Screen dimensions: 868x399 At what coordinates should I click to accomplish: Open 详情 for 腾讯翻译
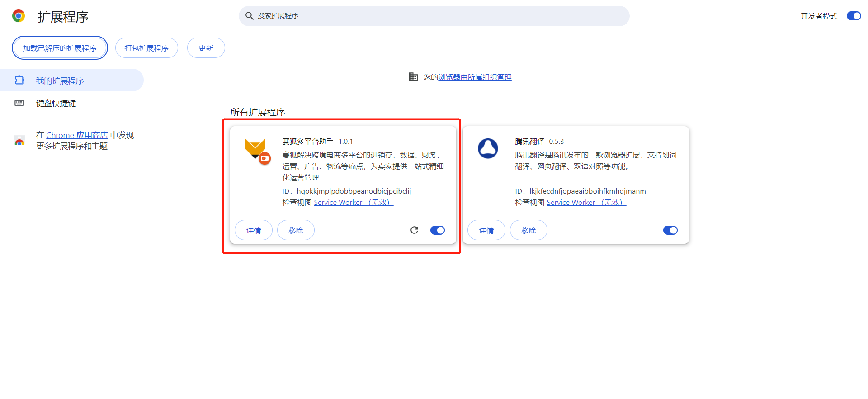coord(486,230)
